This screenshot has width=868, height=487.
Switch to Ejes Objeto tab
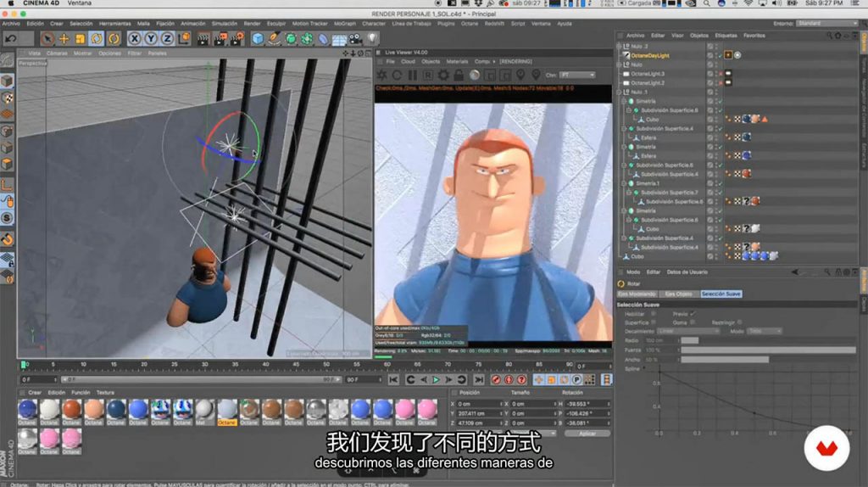pos(678,294)
